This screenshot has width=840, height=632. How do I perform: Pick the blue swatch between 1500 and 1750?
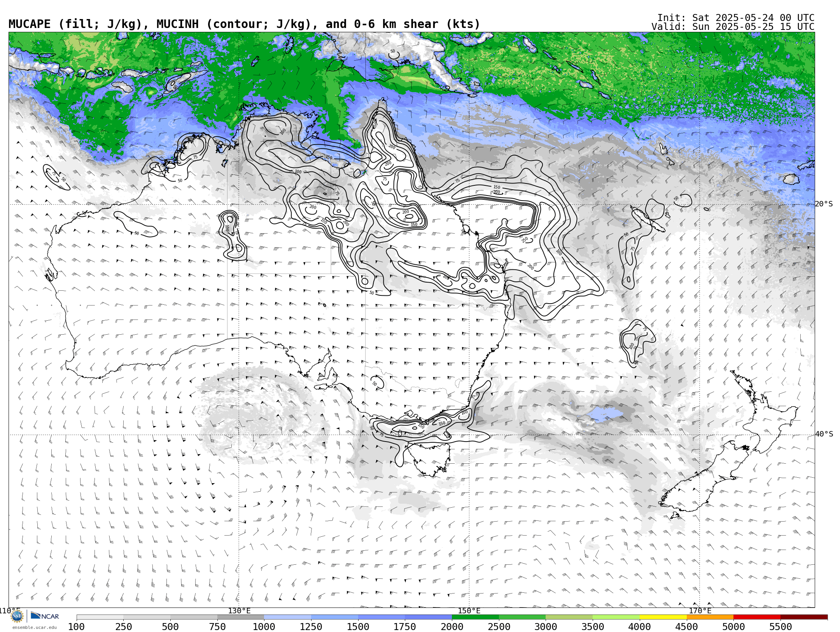point(381,617)
